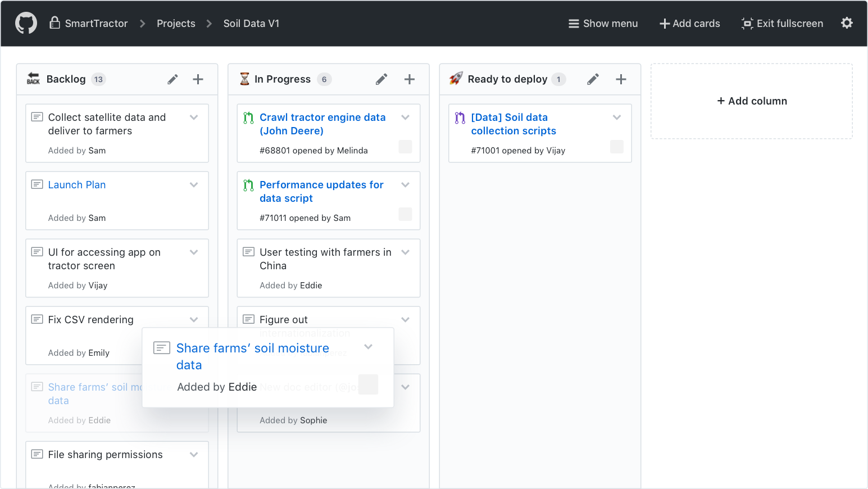Check the checkbox on issue #71011
Screen dimensions: 868x489
[x=405, y=214]
